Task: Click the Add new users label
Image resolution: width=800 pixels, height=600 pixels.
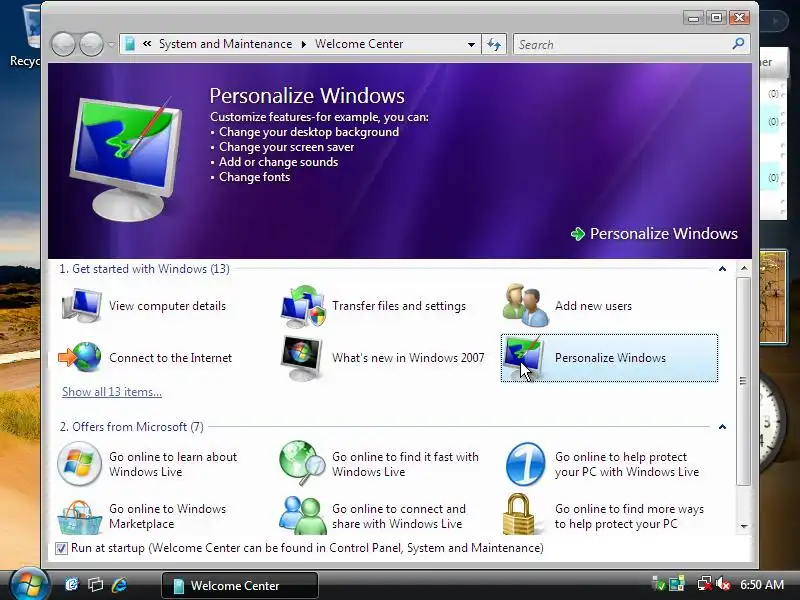Action: point(593,306)
